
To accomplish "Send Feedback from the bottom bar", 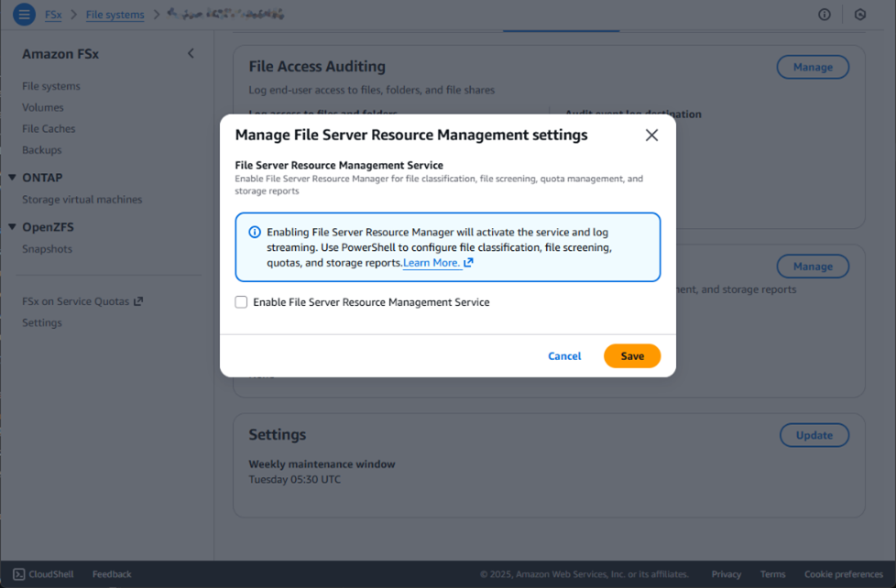I will (111, 573).
